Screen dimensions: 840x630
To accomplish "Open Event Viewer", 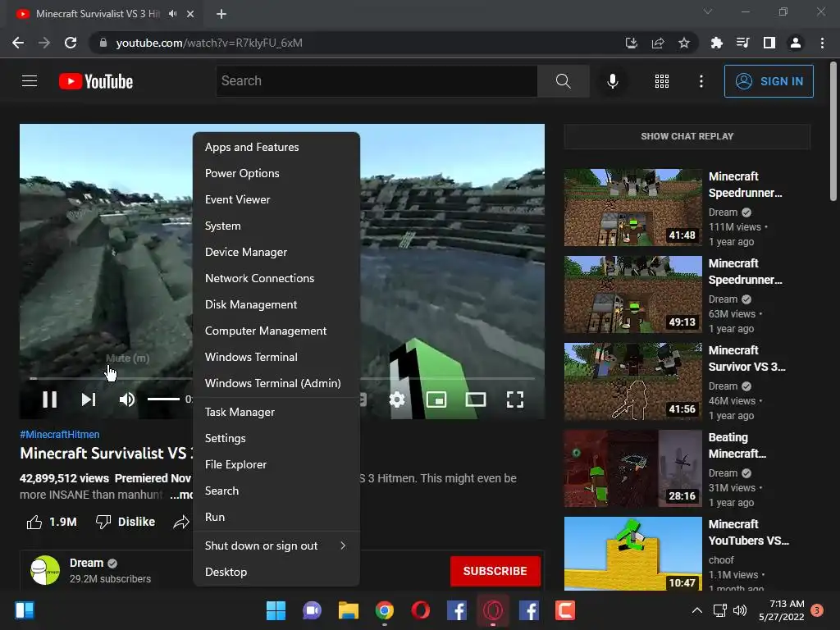I will [276, 199].
